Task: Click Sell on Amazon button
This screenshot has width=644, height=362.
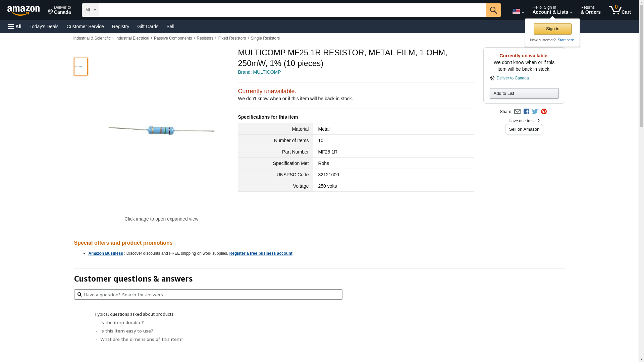Action: (x=524, y=129)
